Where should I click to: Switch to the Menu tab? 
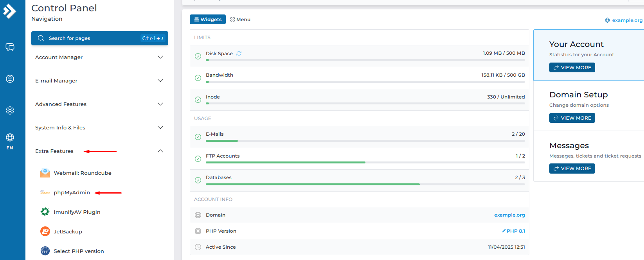click(240, 19)
